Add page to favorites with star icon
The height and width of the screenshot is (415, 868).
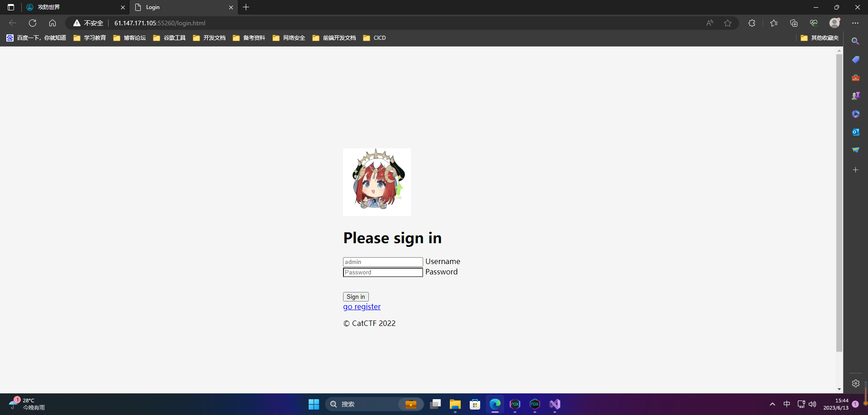click(x=728, y=23)
